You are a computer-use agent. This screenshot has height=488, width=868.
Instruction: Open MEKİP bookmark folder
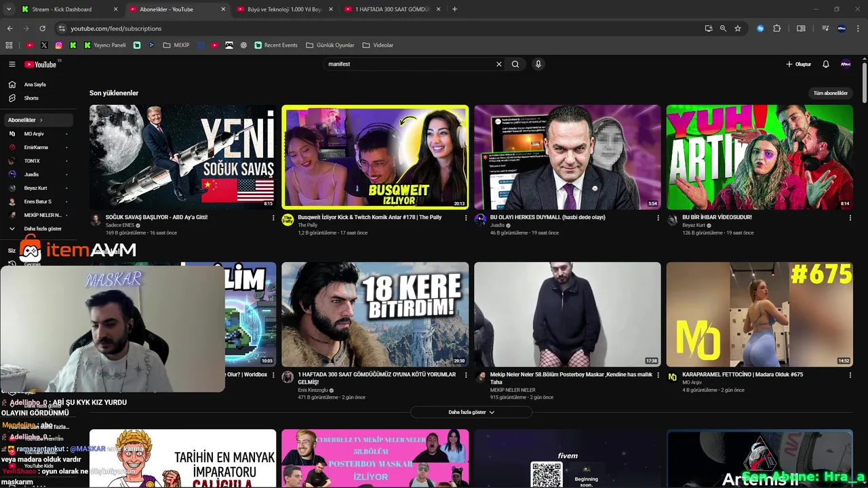176,45
